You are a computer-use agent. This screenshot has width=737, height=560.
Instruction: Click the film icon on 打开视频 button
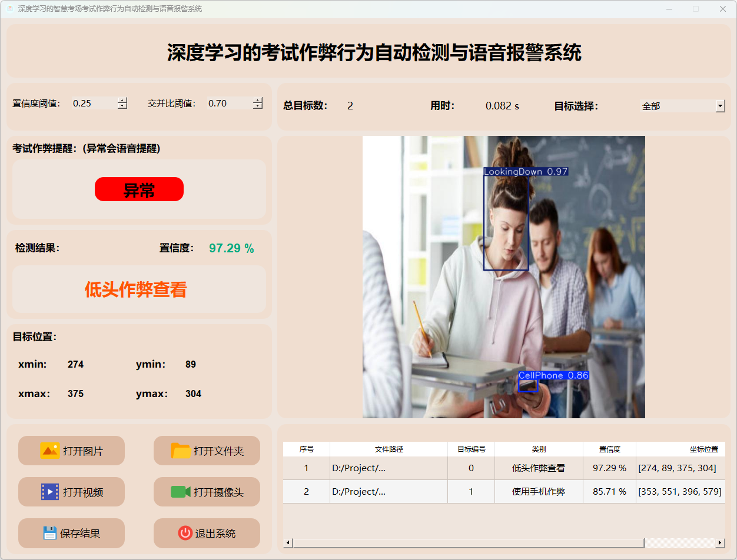(49, 492)
